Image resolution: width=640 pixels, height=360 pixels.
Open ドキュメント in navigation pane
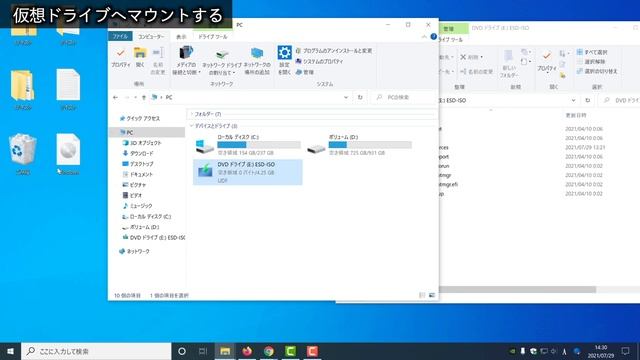[x=138, y=174]
